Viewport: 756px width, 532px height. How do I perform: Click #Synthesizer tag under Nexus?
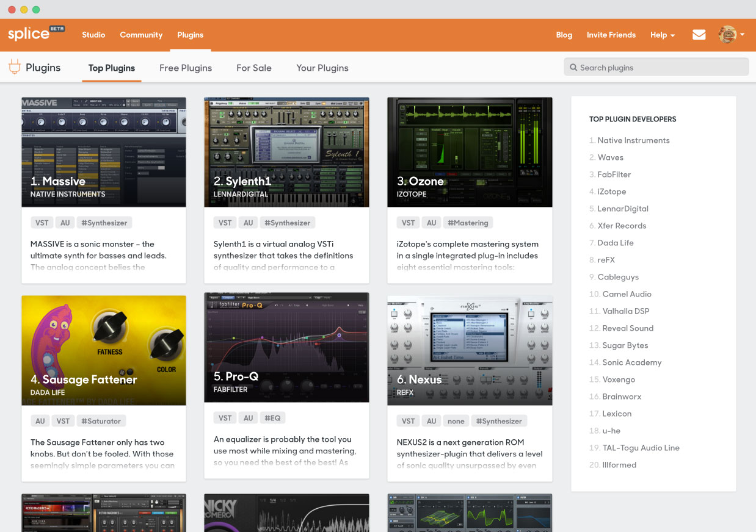point(500,421)
